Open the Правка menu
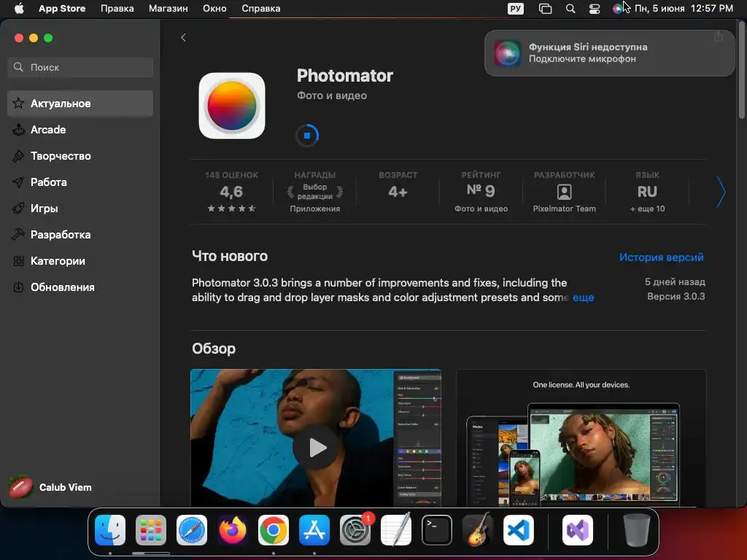747x560 pixels. click(117, 9)
